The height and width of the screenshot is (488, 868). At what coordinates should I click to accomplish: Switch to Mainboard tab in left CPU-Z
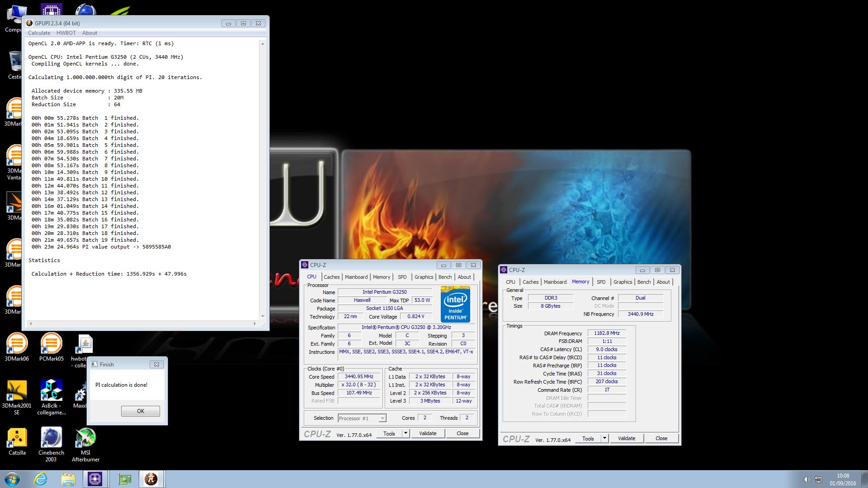[x=356, y=277]
